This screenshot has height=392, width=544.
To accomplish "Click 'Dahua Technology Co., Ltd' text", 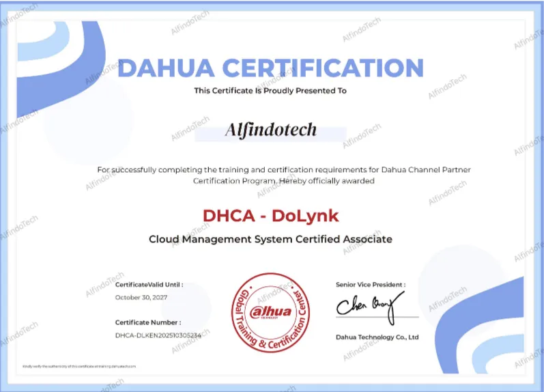I will (377, 337).
